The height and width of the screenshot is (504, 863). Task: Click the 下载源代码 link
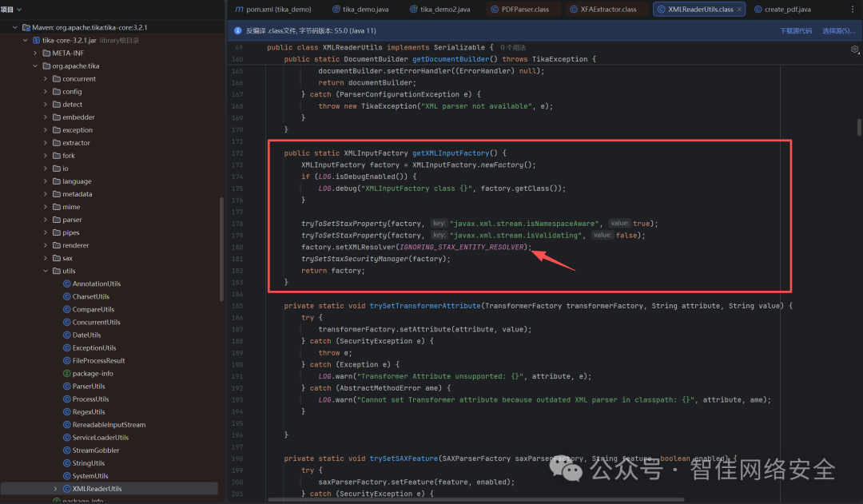pos(795,31)
